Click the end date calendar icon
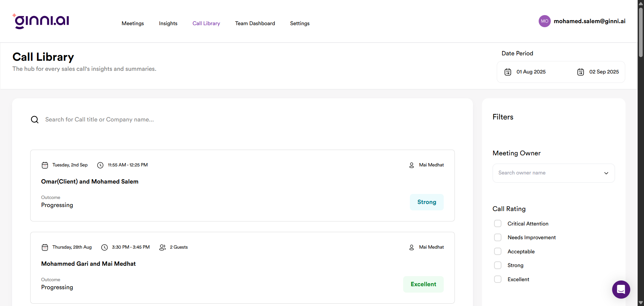 (581, 72)
